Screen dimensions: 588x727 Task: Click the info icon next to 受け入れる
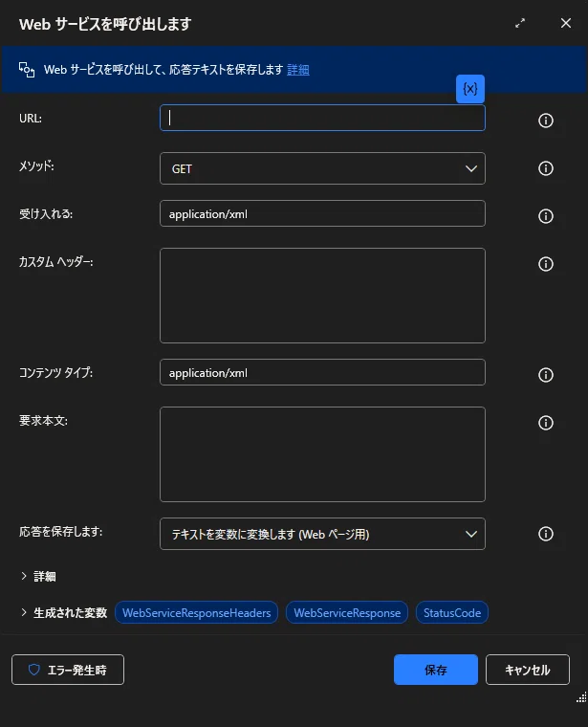click(x=545, y=216)
